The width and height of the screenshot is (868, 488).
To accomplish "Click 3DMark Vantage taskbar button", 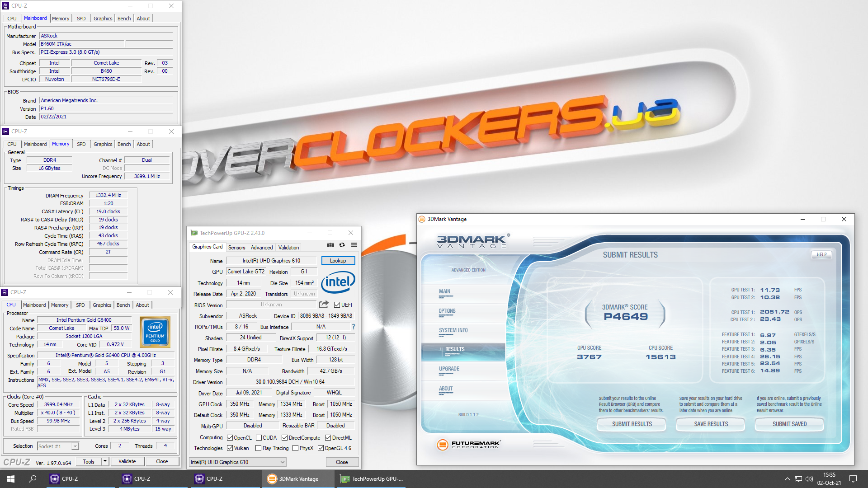I will pos(298,479).
